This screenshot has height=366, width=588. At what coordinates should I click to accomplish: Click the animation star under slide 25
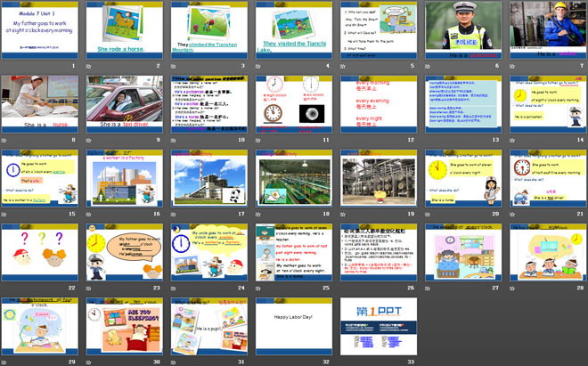coord(258,289)
